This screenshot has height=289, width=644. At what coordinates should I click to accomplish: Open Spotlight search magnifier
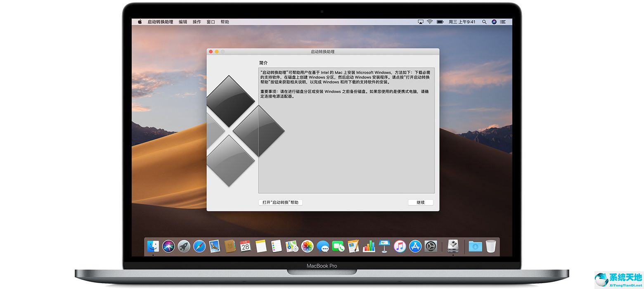[484, 22]
